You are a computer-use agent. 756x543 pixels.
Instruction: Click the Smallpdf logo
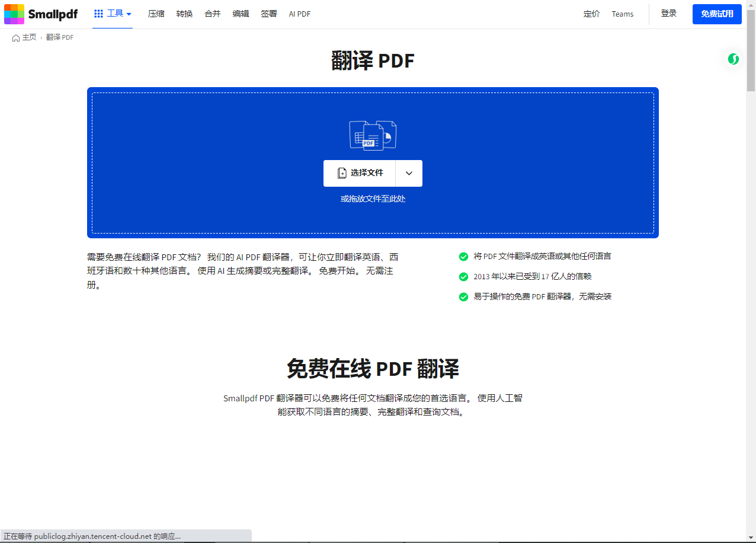pos(41,14)
